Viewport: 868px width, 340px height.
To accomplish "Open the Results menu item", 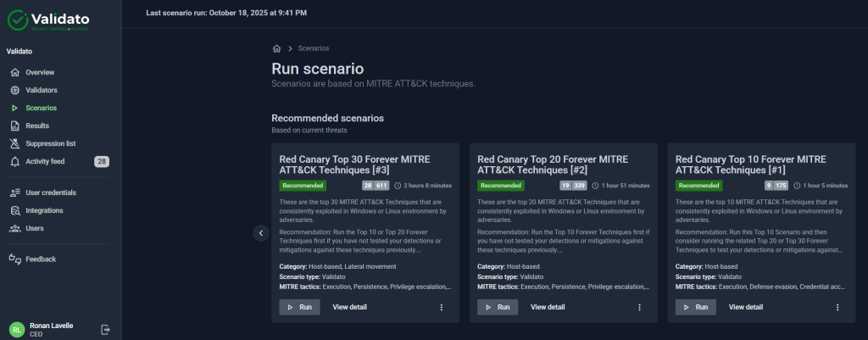I will click(x=37, y=125).
